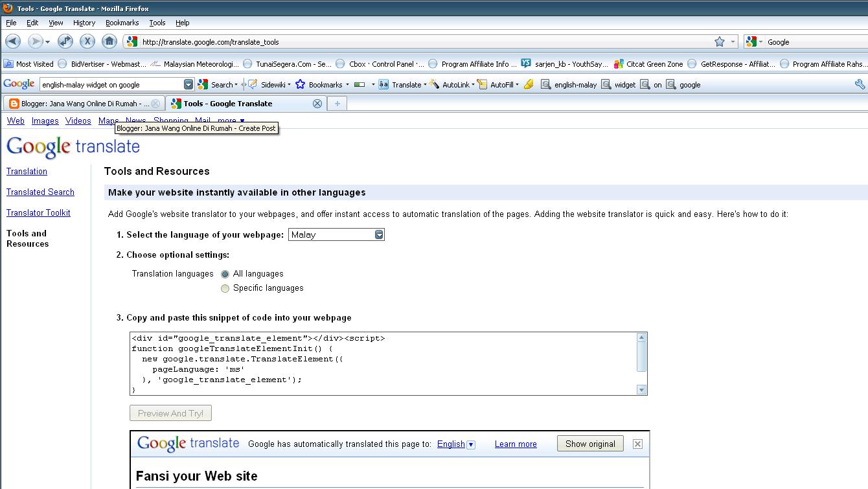Close the Tools - Google Translate tab
Screen dimensions: 868x489
pyautogui.click(x=317, y=104)
